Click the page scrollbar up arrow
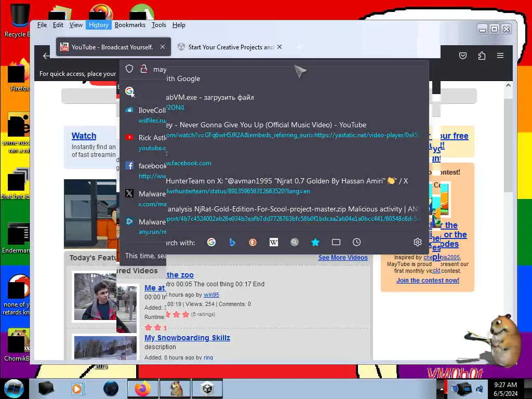The height and width of the screenshot is (399, 532). click(508, 86)
